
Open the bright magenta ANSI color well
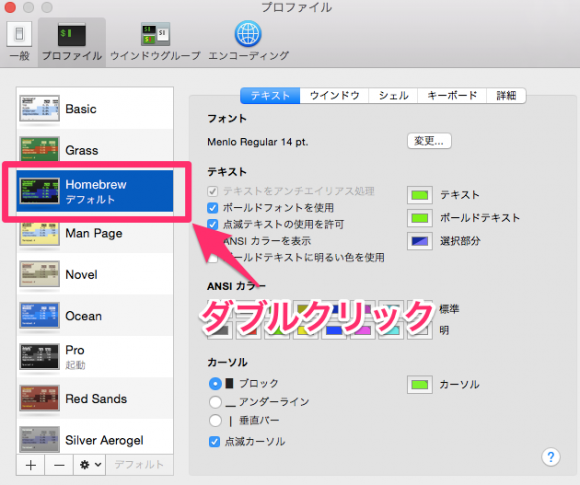coord(363,330)
